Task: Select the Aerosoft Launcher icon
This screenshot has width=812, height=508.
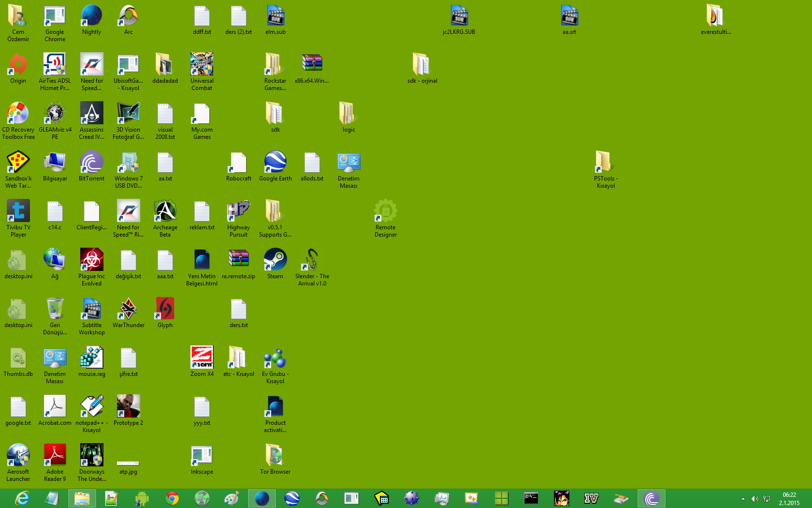Action: (x=18, y=463)
